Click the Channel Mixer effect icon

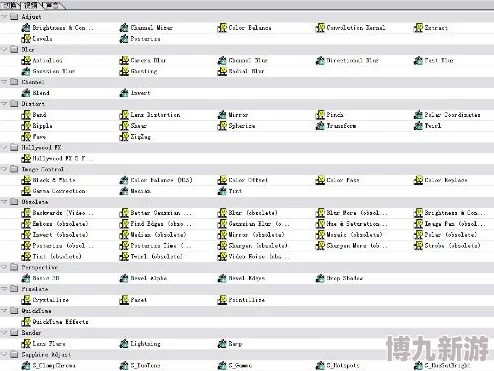pos(124,28)
